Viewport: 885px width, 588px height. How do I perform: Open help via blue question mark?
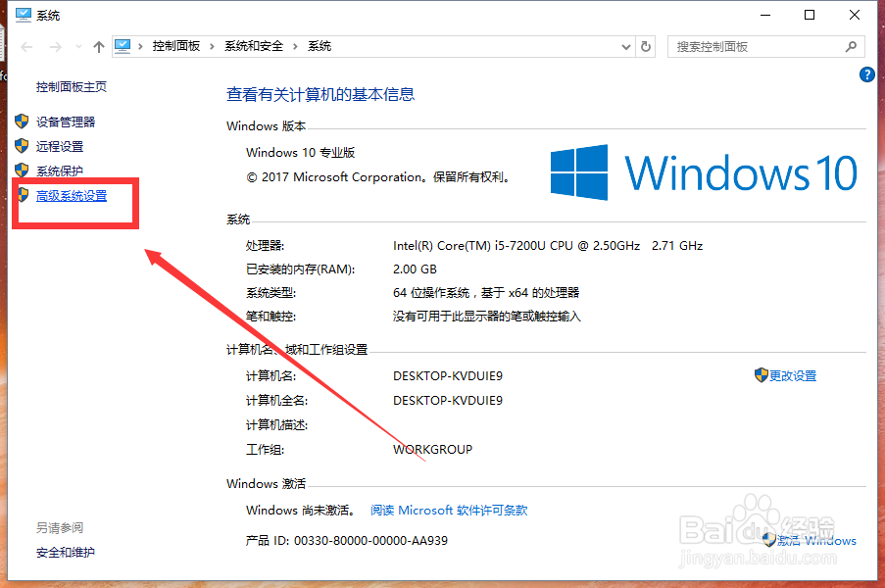pos(867,74)
